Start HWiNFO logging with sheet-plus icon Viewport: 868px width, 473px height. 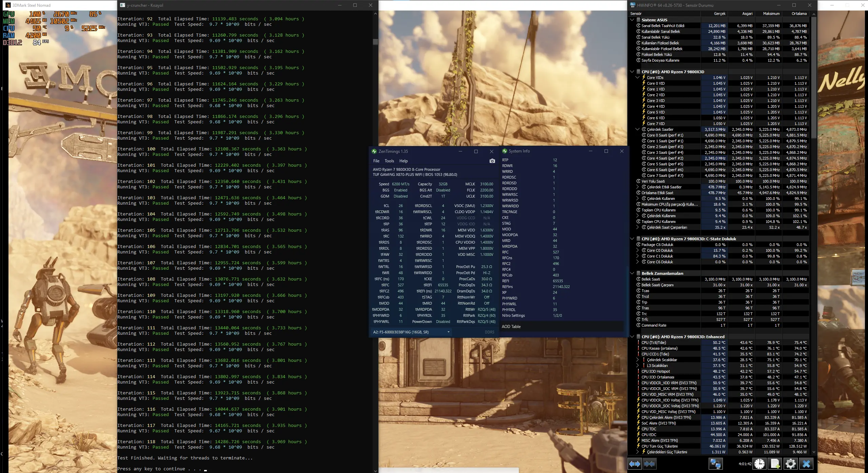click(775, 464)
